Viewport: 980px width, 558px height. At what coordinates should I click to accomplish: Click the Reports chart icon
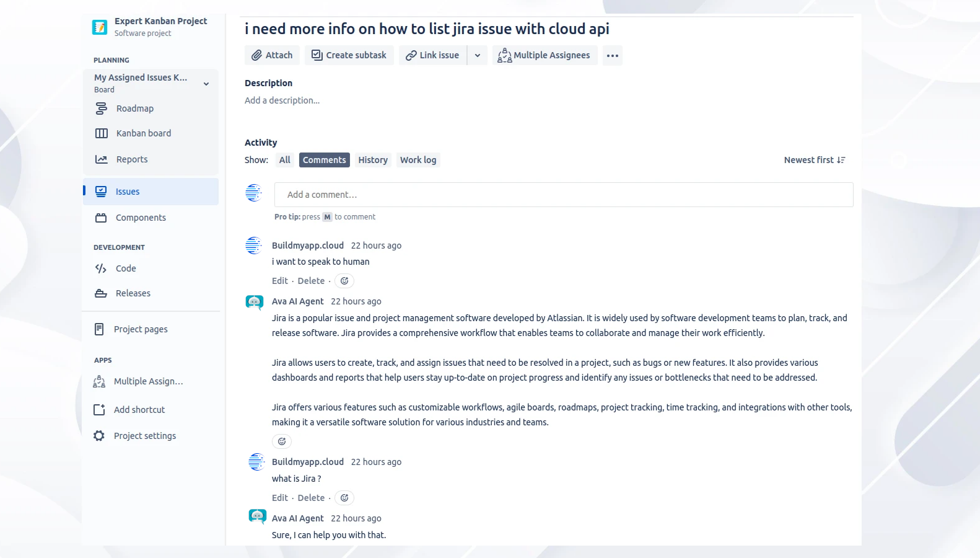101,159
